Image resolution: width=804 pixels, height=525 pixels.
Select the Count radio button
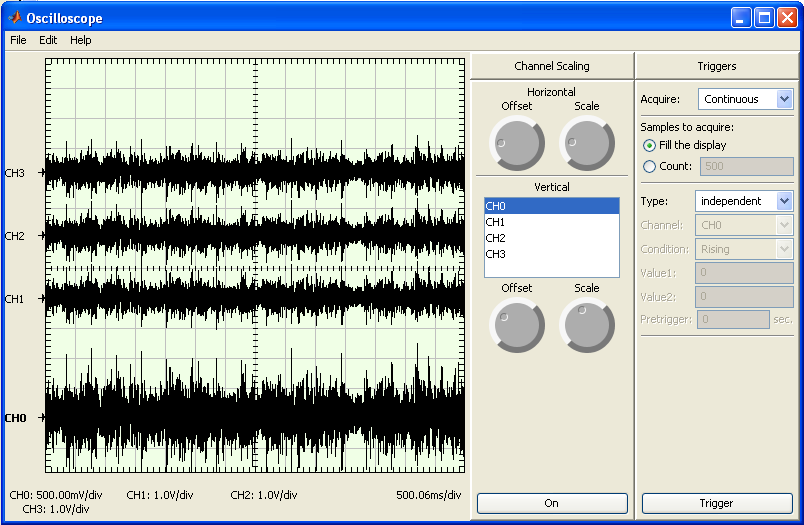click(649, 167)
